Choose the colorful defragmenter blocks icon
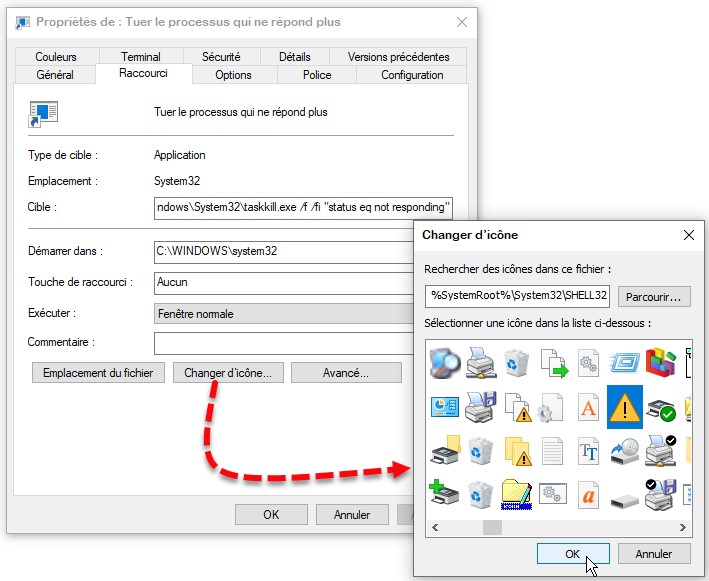Screen dimensions: 709x581 tap(659, 362)
